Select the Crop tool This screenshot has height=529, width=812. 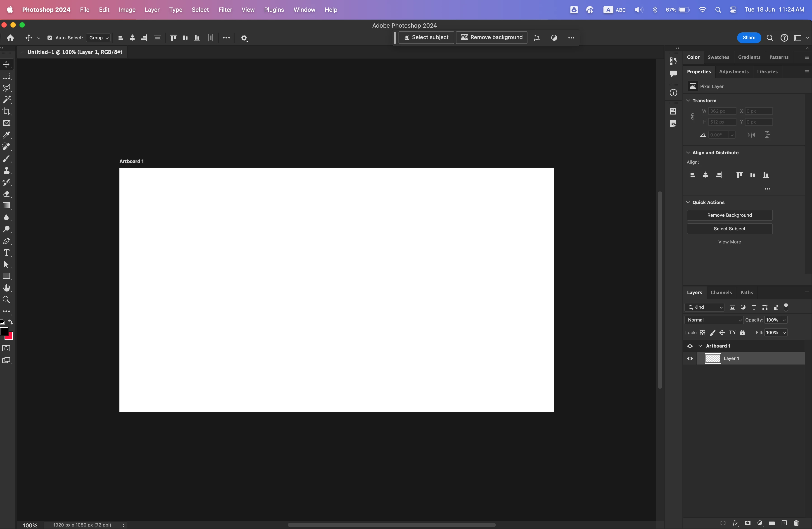7,111
